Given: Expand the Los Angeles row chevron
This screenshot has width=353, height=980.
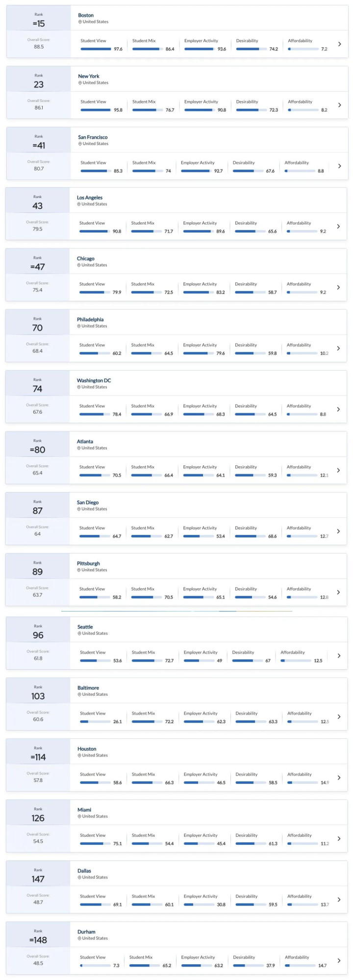Looking at the screenshot, I should 338,226.
